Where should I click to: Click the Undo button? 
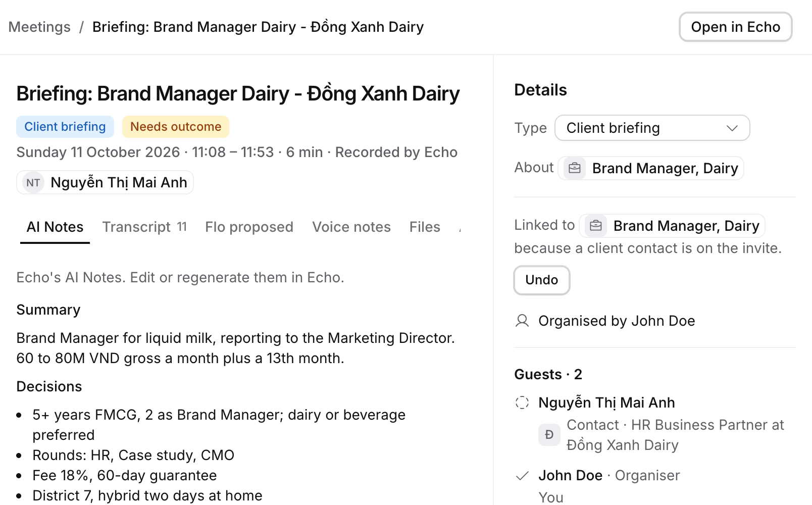(x=542, y=280)
